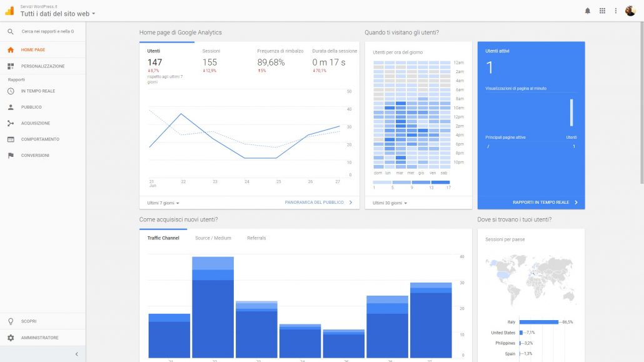The image size is (644, 362).
Task: Click arrow next to Rapporti in Tempo Reale
Action: click(576, 202)
